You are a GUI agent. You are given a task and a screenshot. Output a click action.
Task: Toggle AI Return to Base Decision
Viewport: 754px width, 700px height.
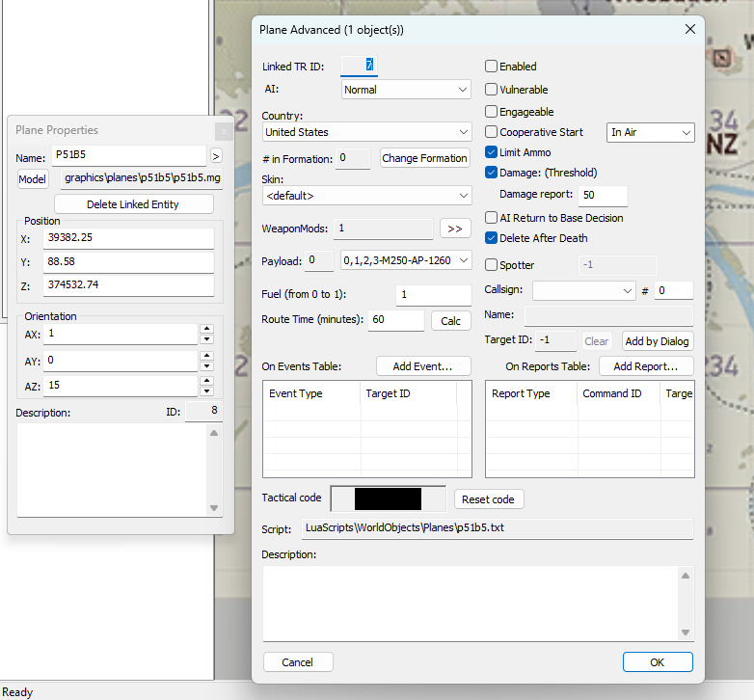(x=492, y=218)
